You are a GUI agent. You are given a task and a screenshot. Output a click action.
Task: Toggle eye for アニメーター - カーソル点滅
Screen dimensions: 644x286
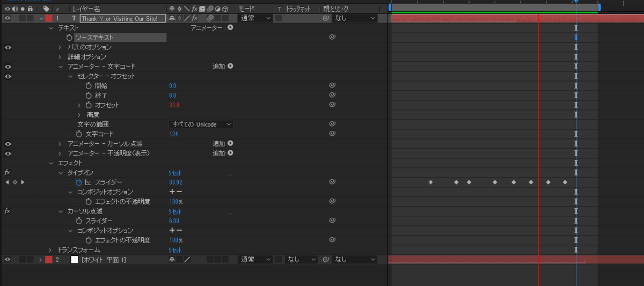(8, 144)
